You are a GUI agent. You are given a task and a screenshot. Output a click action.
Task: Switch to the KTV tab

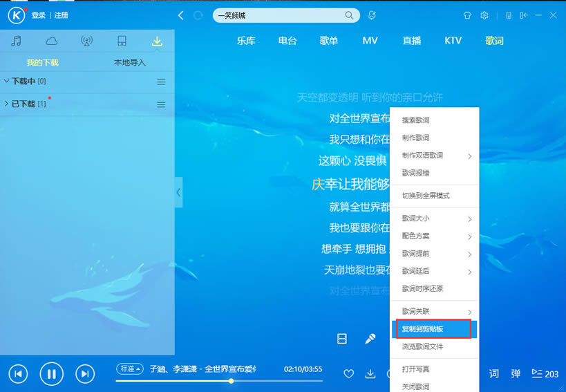click(x=453, y=40)
